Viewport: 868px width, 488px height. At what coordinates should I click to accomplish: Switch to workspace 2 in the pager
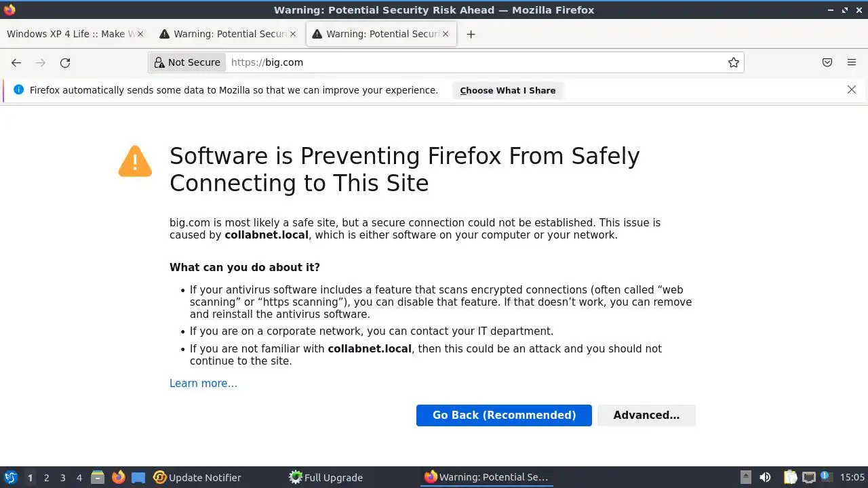[46, 477]
